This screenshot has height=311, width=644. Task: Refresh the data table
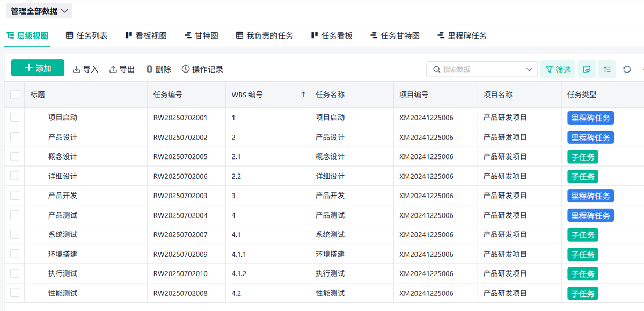(x=627, y=69)
